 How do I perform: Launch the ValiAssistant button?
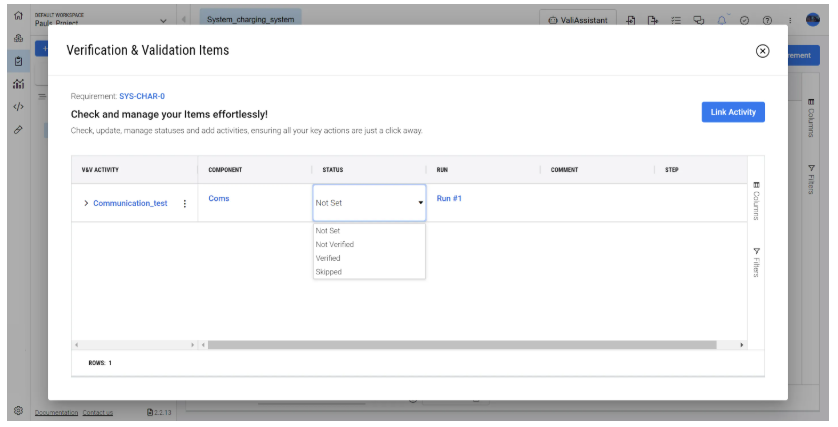[x=577, y=20]
